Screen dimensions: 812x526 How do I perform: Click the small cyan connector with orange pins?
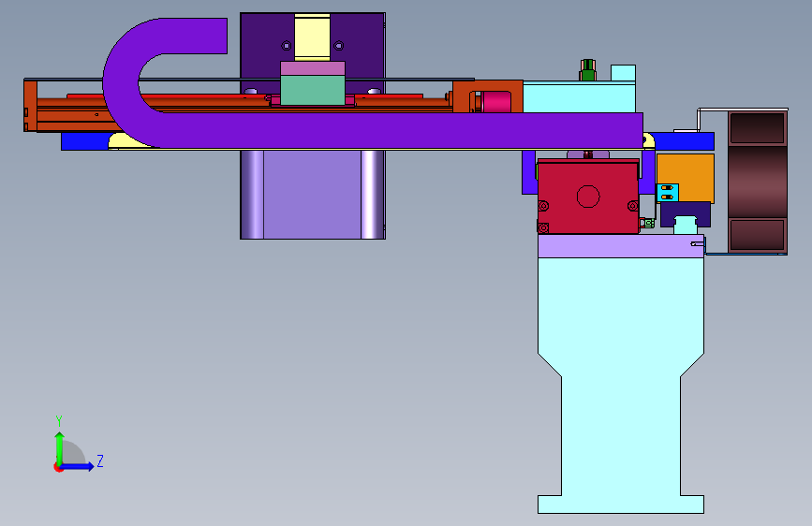click(x=668, y=193)
